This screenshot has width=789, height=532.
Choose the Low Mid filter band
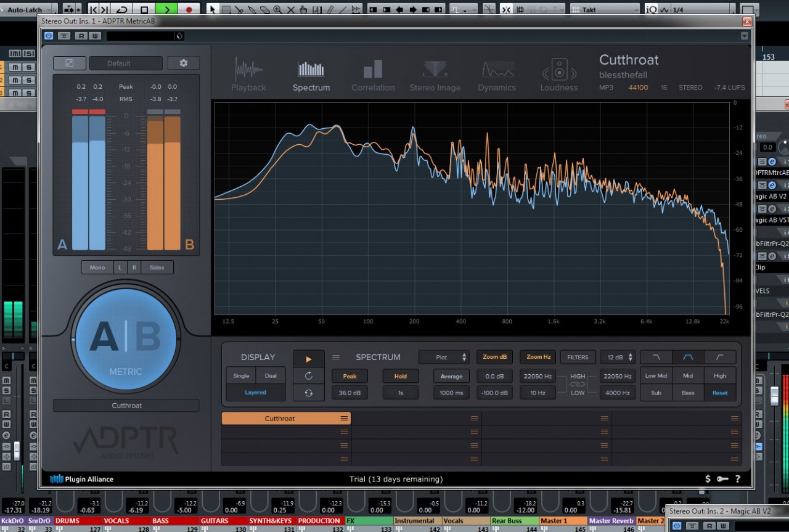click(656, 376)
